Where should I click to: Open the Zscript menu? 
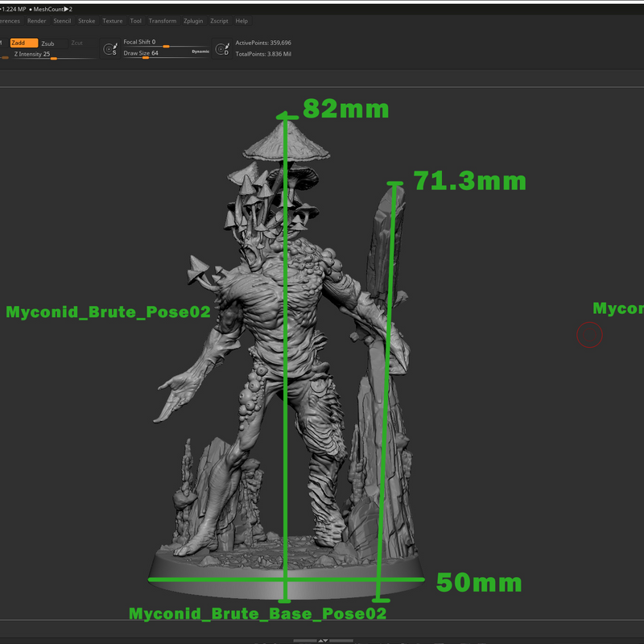[x=219, y=21]
